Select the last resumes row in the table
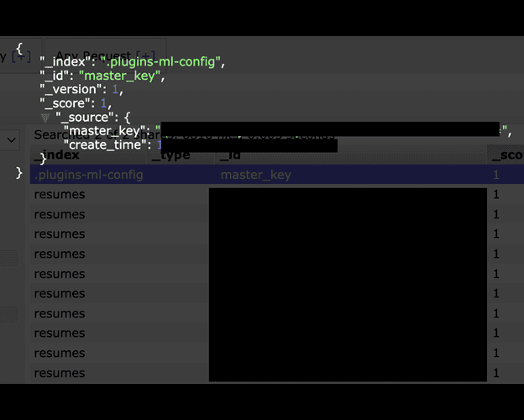The image size is (524, 420). pyautogui.click(x=60, y=373)
